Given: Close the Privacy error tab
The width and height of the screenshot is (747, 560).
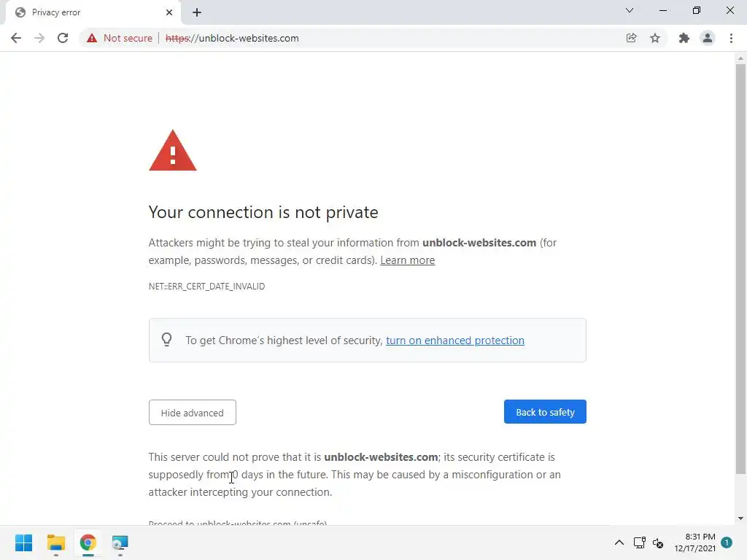Looking at the screenshot, I should (x=169, y=12).
